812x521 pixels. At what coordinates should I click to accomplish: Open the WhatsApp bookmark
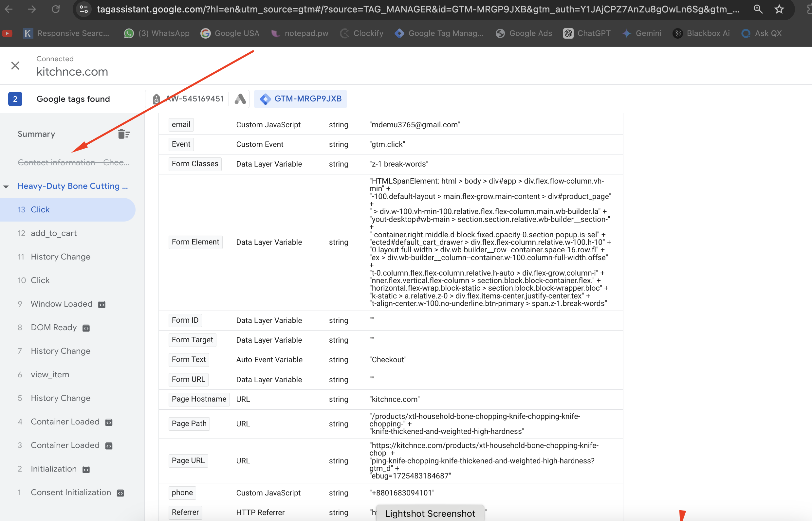157,33
